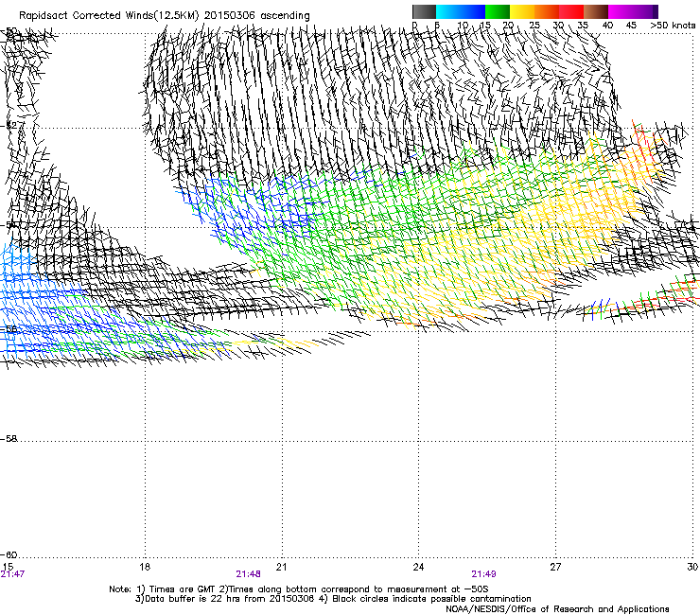Click the purple '21:49' time stamp
This screenshot has height=615, width=700.
click(x=483, y=574)
